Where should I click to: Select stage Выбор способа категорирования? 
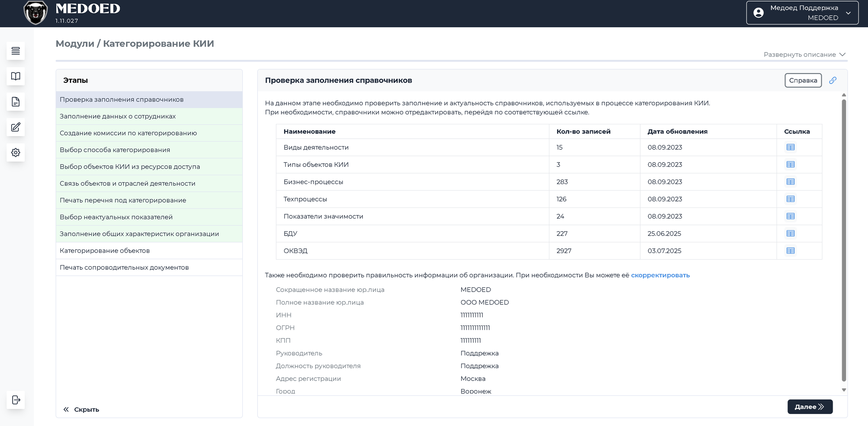pos(149,150)
